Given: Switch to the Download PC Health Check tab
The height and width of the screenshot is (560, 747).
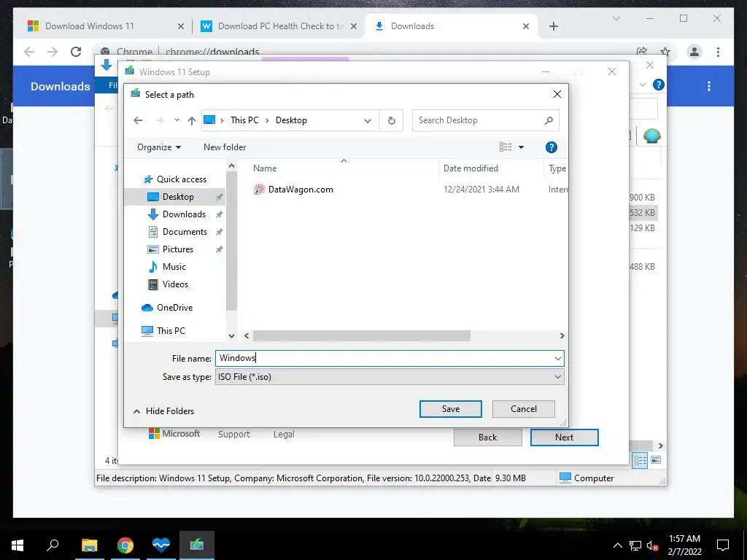Looking at the screenshot, I should (279, 26).
